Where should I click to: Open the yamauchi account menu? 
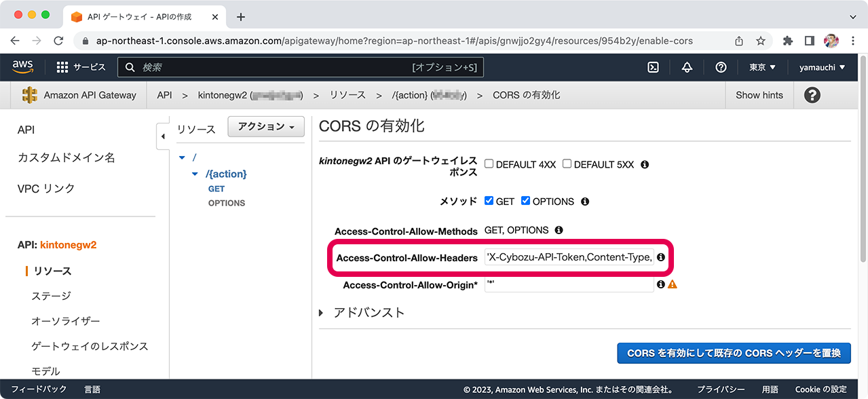coord(823,67)
